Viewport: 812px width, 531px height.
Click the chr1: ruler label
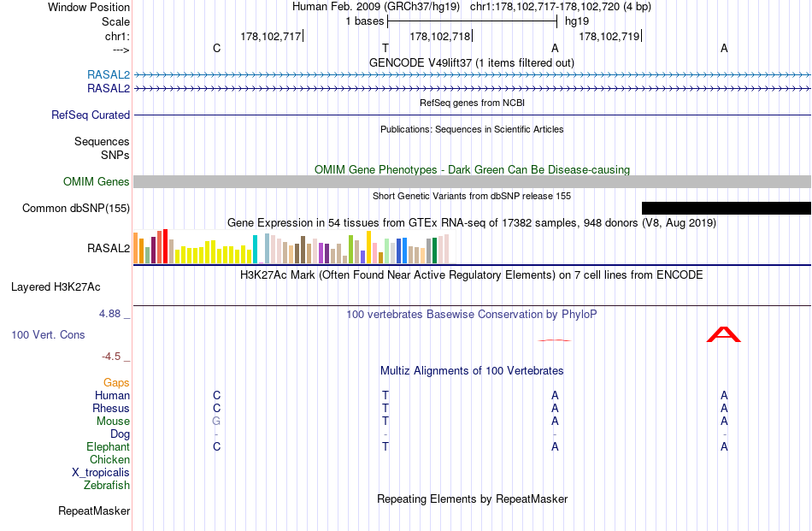118,36
